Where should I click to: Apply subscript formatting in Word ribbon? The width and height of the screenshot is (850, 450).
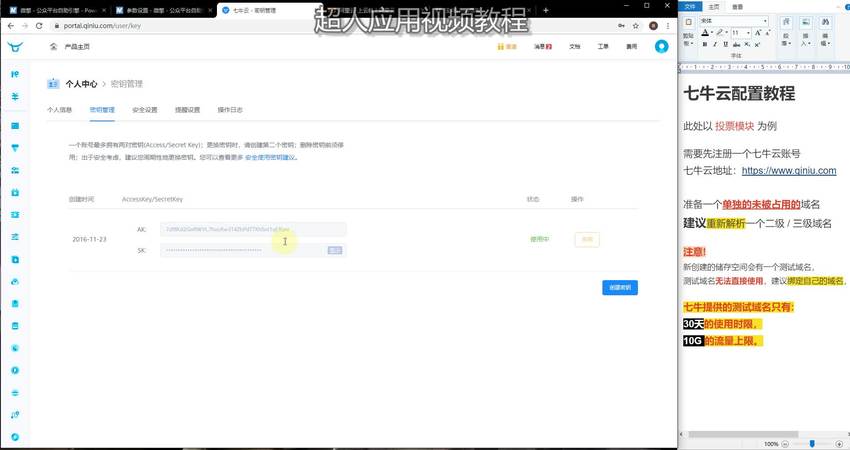tap(747, 44)
